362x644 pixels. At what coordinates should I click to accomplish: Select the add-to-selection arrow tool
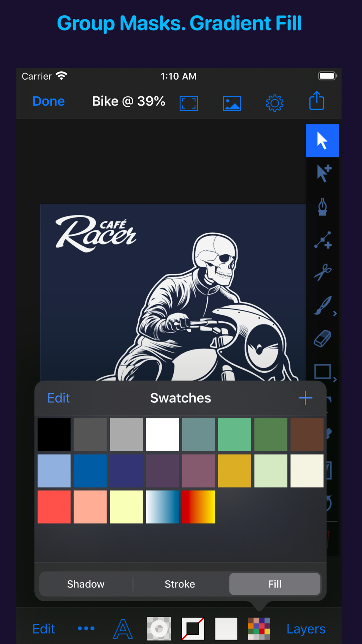[x=323, y=173]
